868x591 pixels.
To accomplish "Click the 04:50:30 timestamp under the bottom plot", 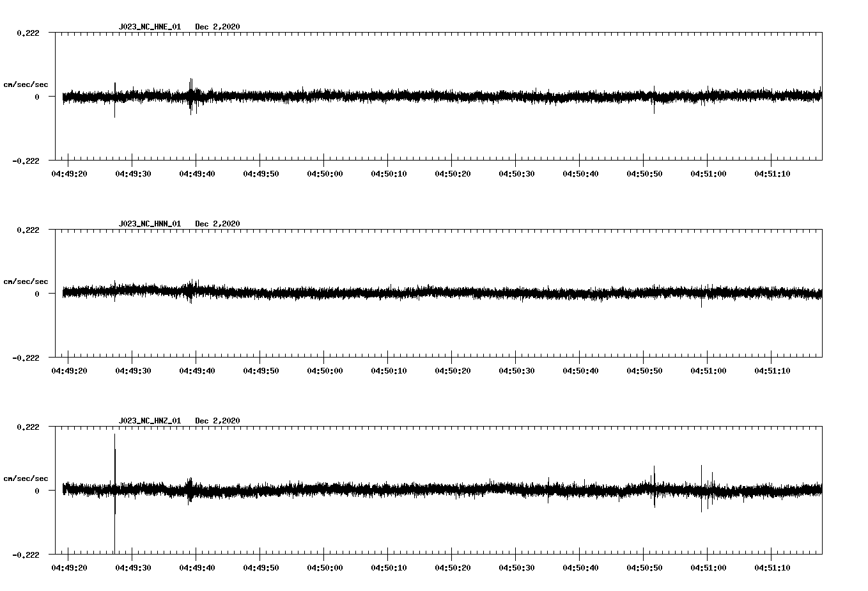I will [517, 565].
